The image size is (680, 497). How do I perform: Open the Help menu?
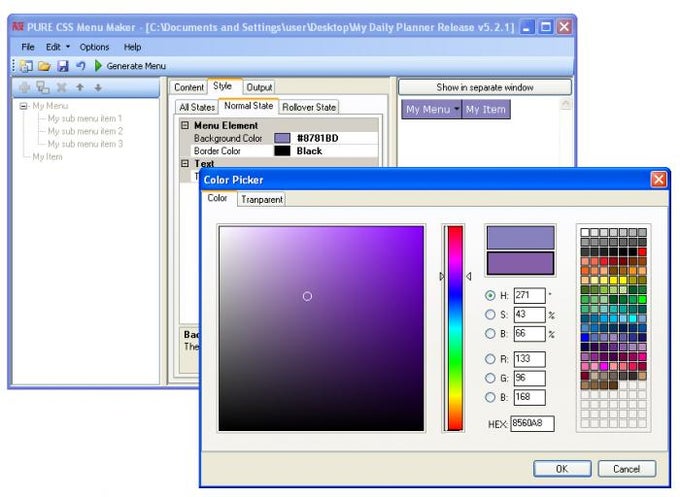coord(132,47)
